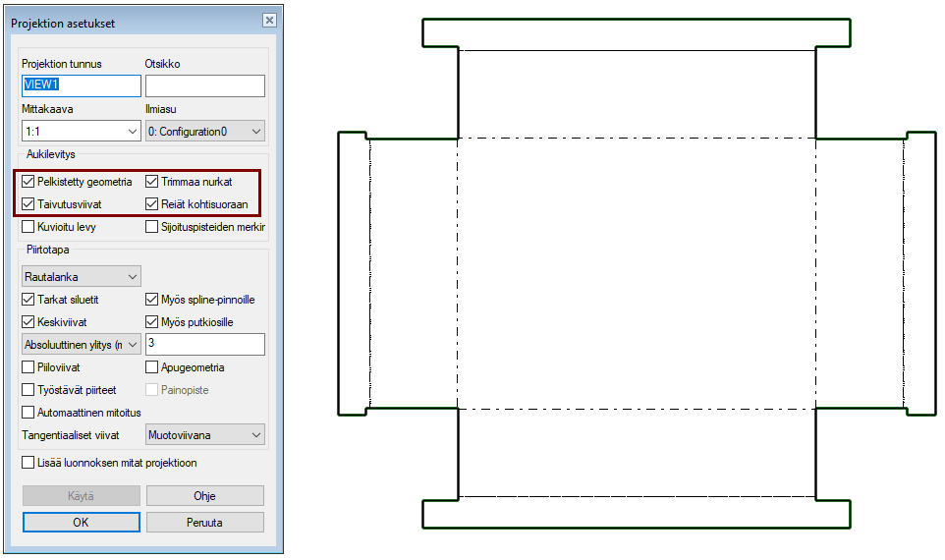
Task: Click the empty Otsikko text field
Action: (204, 85)
